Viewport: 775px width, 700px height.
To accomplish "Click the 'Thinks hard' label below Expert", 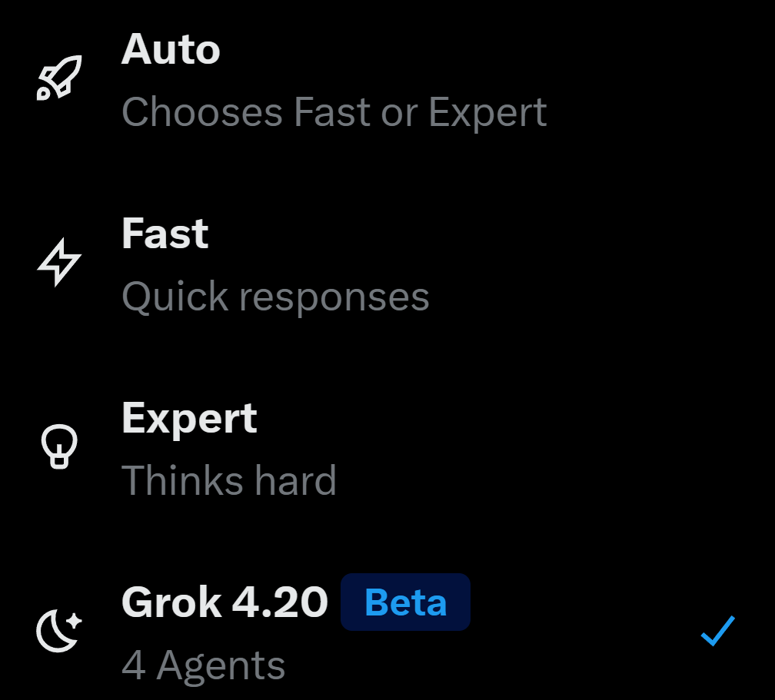I will (x=229, y=480).
